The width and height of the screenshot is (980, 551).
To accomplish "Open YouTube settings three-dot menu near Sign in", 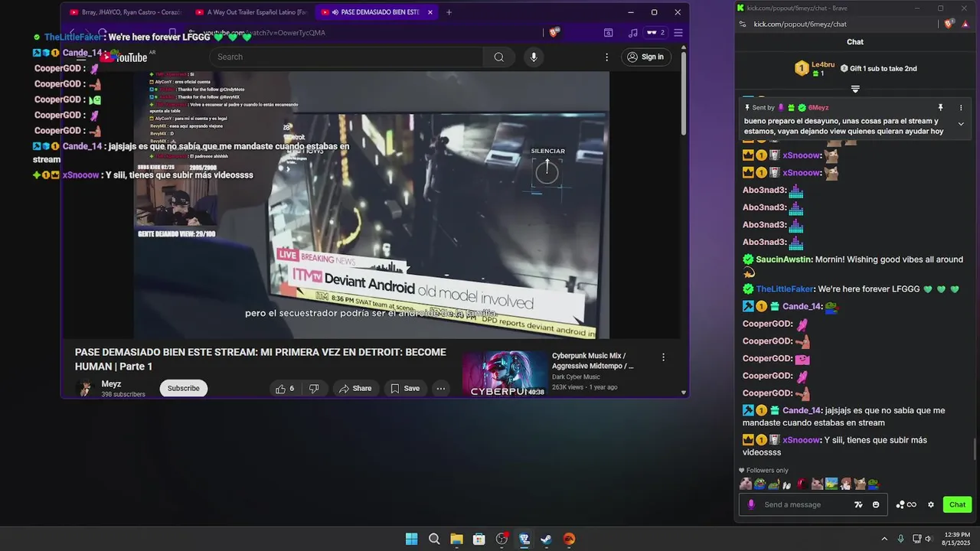I will click(x=606, y=57).
